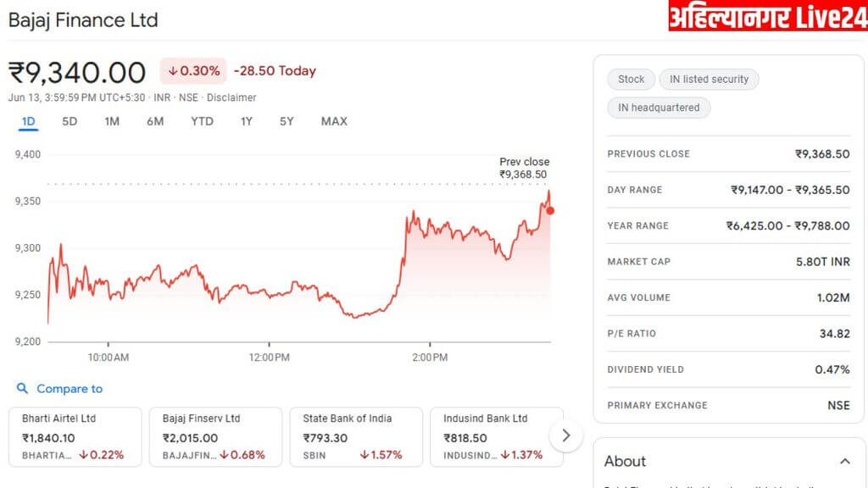This screenshot has height=488, width=868.
Task: Open the Bharti Airtel Ltd comparison card
Action: (75, 436)
